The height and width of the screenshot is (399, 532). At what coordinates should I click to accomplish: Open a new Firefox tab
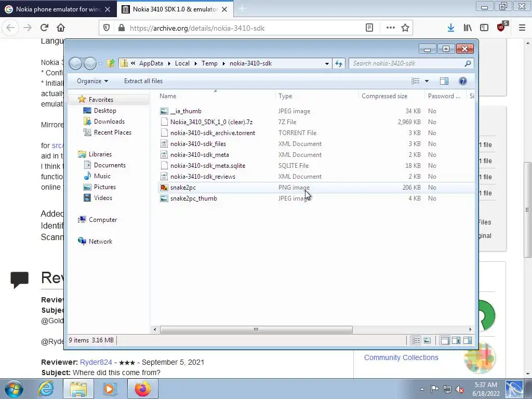coord(242,8)
